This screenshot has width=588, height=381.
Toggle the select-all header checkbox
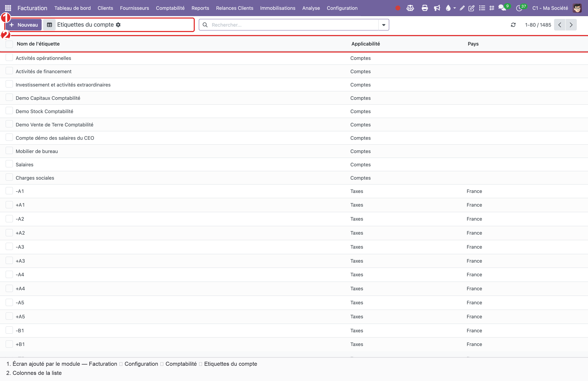(9, 44)
